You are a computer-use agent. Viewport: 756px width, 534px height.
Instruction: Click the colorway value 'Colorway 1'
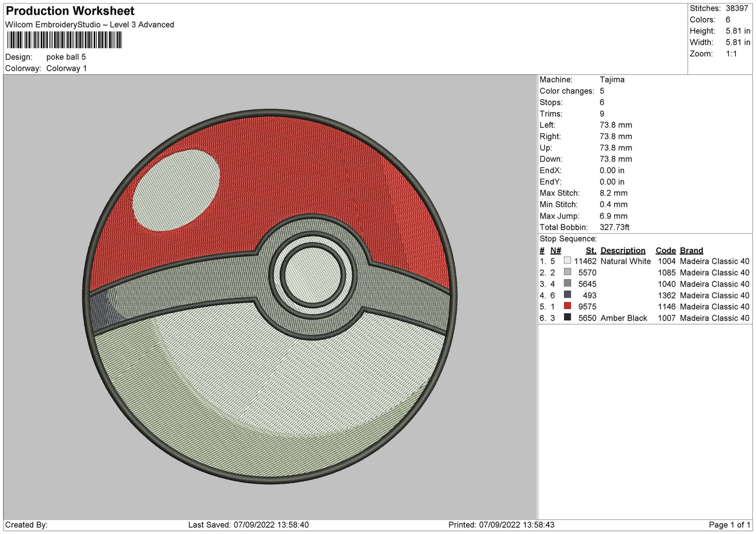[66, 69]
